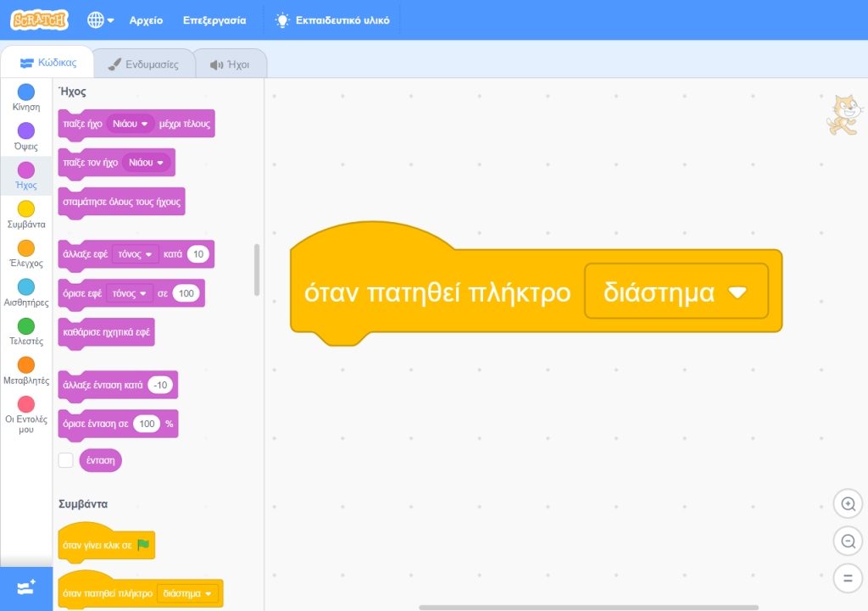The image size is (868, 611).
Task: Switch to the Ήχοι tab
Action: click(230, 64)
